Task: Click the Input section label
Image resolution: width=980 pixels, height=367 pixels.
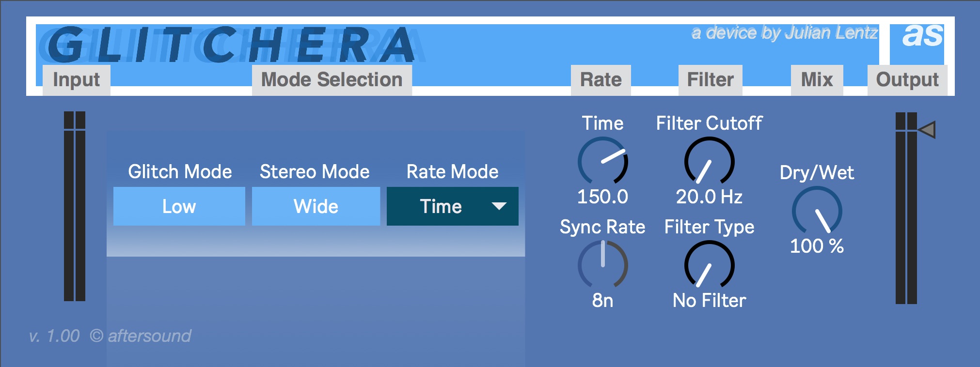Action: tap(76, 79)
